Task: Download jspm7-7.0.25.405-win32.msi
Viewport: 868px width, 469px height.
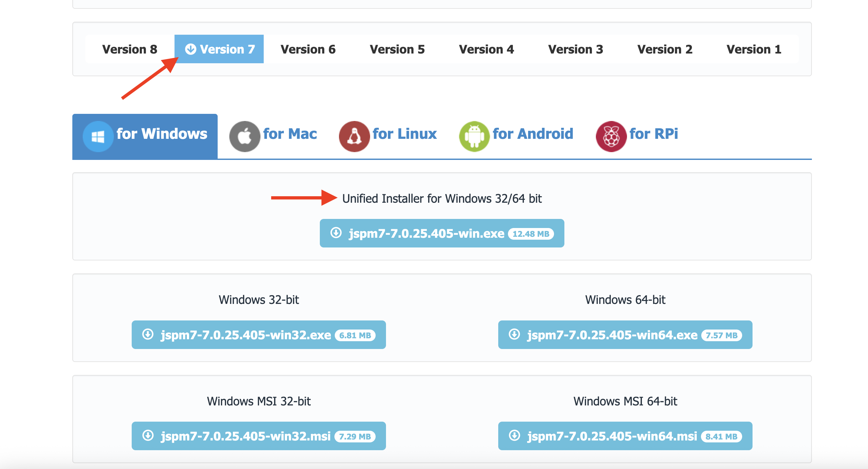Action: coord(259,436)
